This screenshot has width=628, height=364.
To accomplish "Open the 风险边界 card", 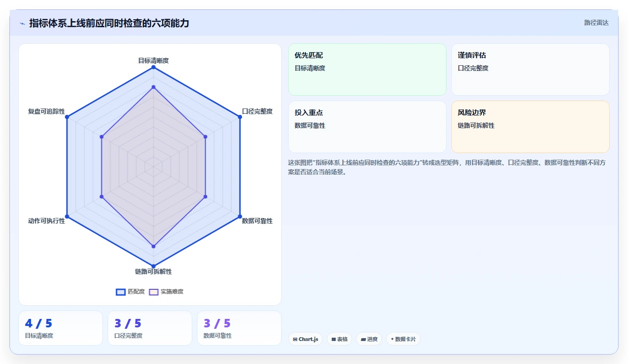I will click(530, 127).
